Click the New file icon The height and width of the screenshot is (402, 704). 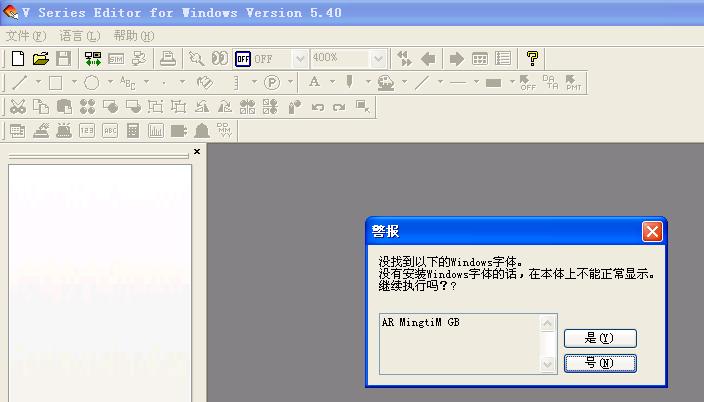(x=17, y=59)
